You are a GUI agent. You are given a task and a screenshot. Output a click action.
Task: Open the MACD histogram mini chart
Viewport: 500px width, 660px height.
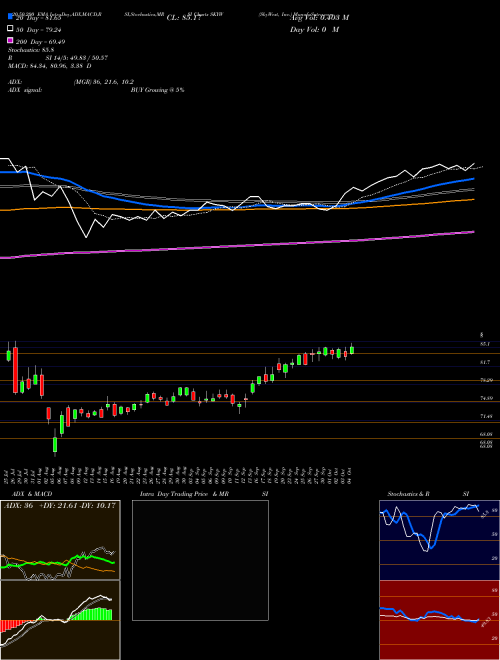(x=60, y=620)
